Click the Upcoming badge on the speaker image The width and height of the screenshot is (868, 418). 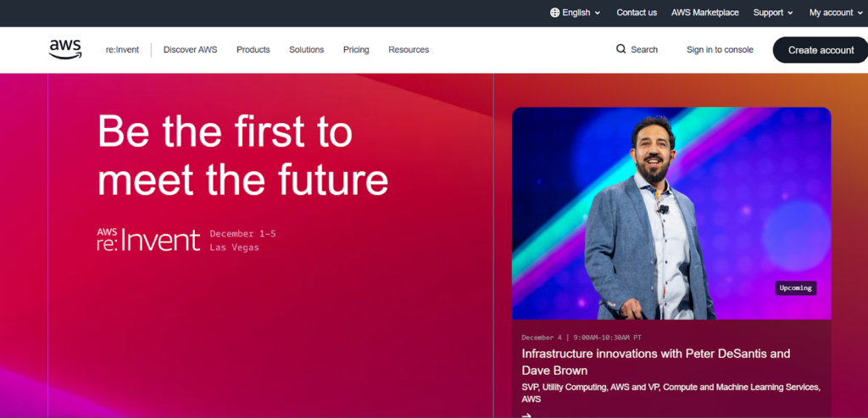click(x=795, y=288)
